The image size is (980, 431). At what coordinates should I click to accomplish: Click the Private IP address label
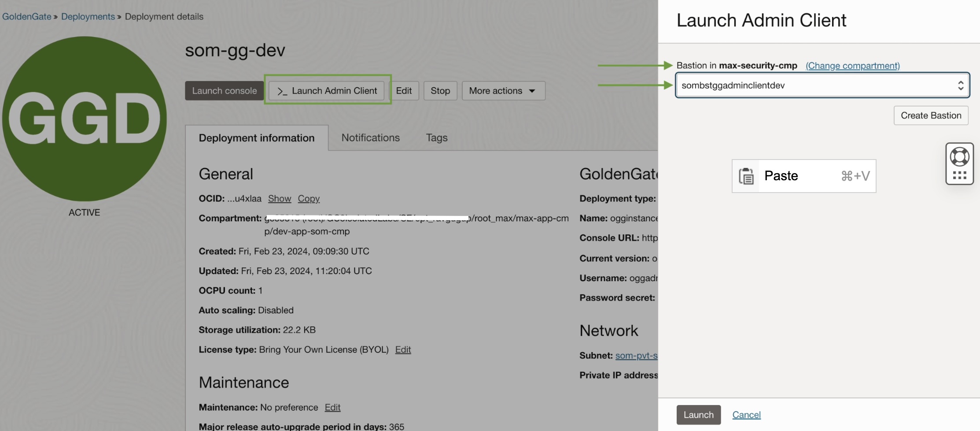pos(619,375)
